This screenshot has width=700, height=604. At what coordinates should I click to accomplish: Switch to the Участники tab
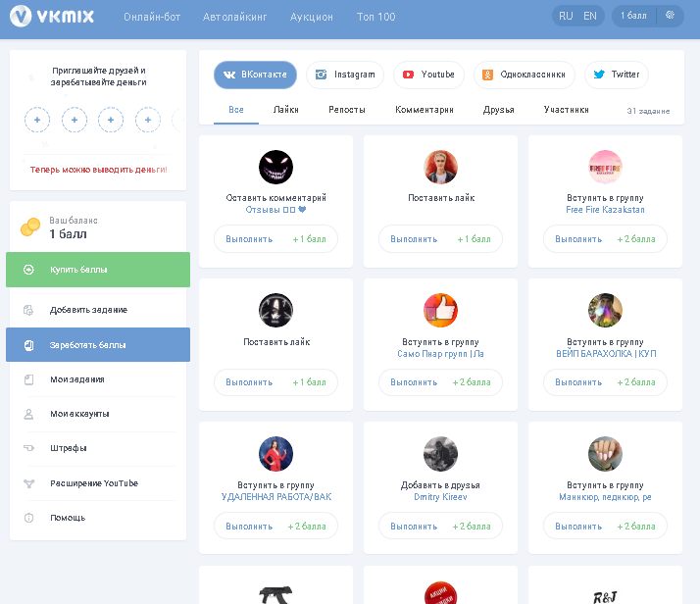point(566,110)
